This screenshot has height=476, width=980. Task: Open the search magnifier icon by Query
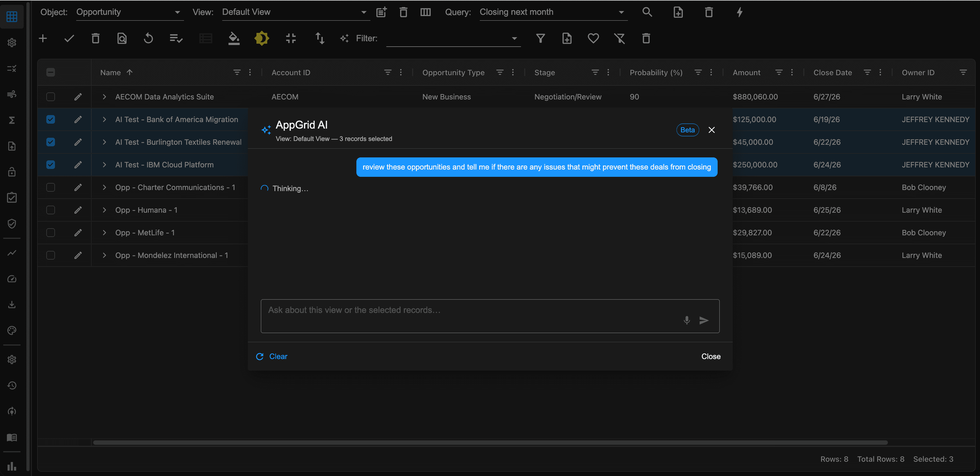coord(647,12)
